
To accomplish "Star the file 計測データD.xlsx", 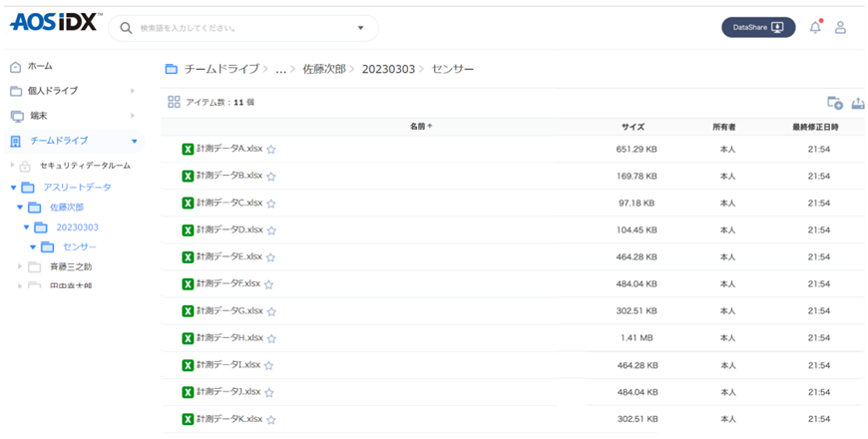I will tap(271, 230).
